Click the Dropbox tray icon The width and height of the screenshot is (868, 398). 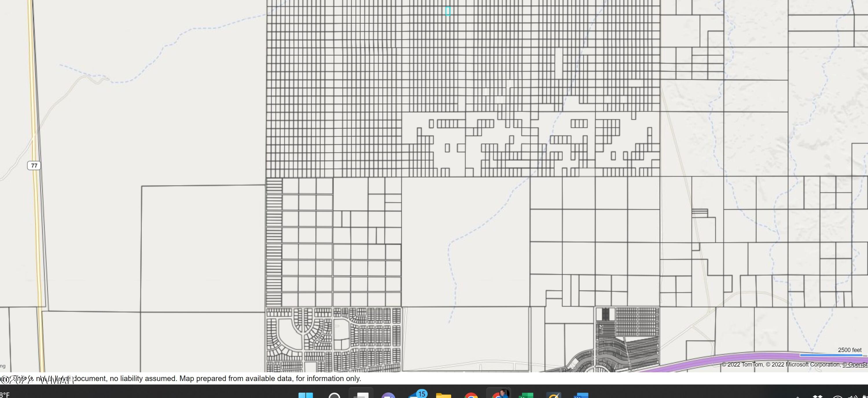pyautogui.click(x=818, y=396)
